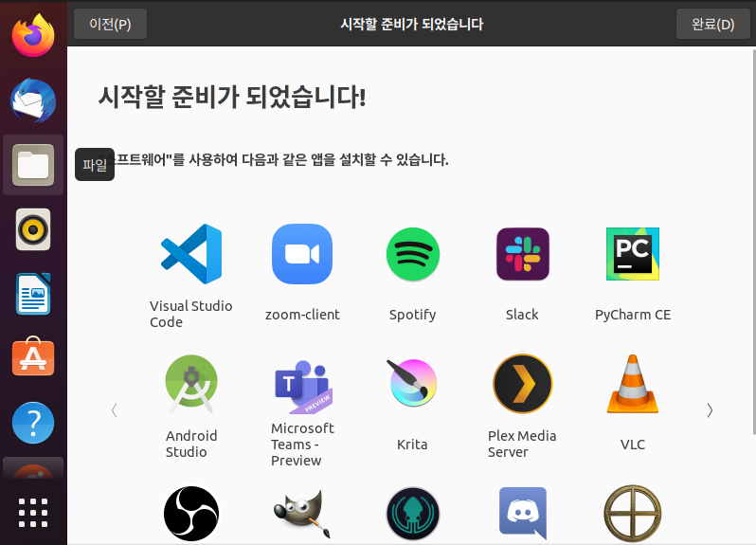This screenshot has width=756, height=545.
Task: Select the VLC traffic cone icon
Action: [633, 384]
